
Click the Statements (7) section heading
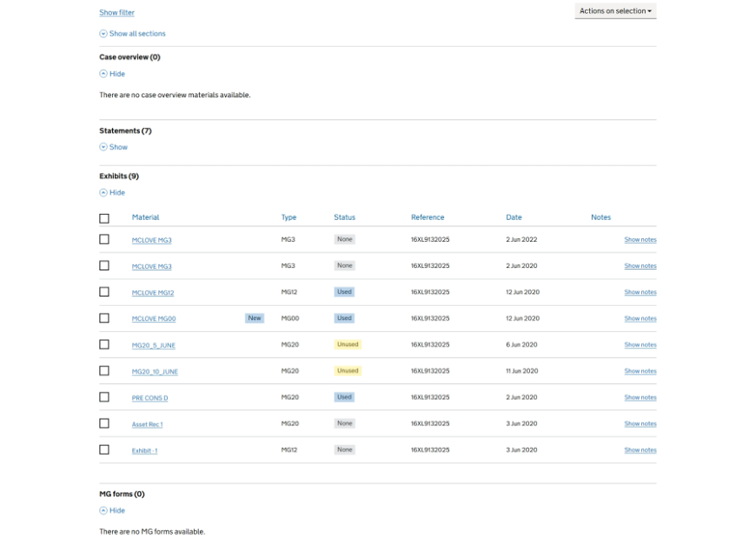click(x=125, y=130)
